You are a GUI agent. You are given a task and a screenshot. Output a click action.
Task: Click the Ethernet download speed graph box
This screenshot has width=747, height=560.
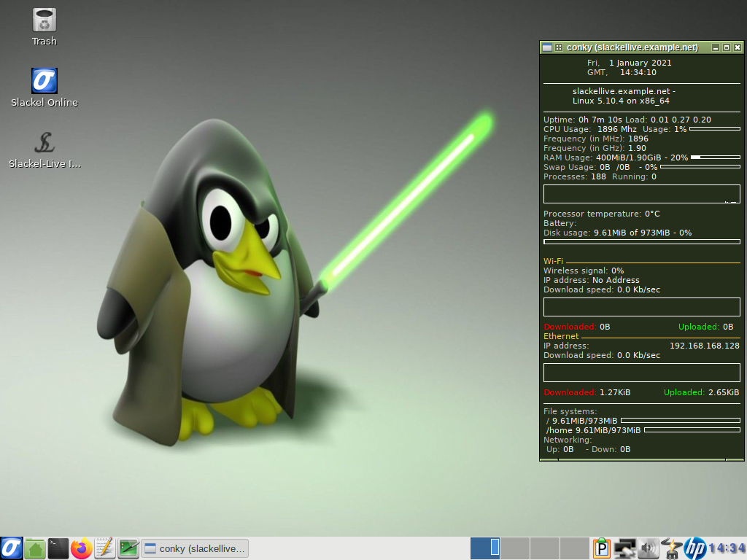click(642, 373)
